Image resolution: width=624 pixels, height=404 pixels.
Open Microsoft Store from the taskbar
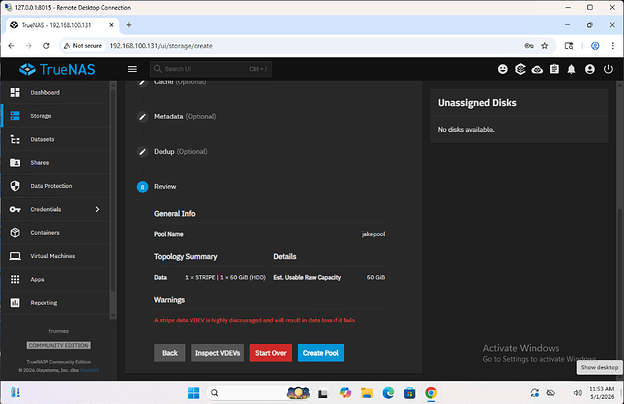tap(409, 393)
